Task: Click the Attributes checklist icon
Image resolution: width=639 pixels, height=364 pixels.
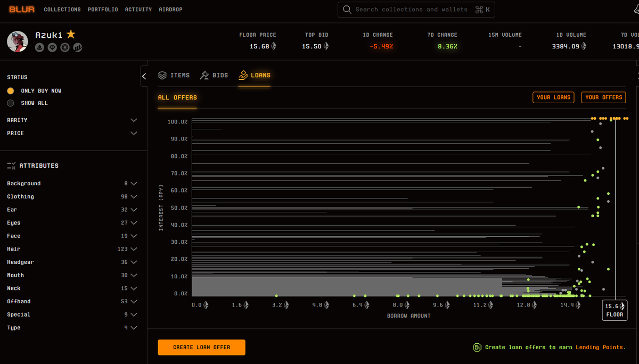Action: (x=11, y=166)
